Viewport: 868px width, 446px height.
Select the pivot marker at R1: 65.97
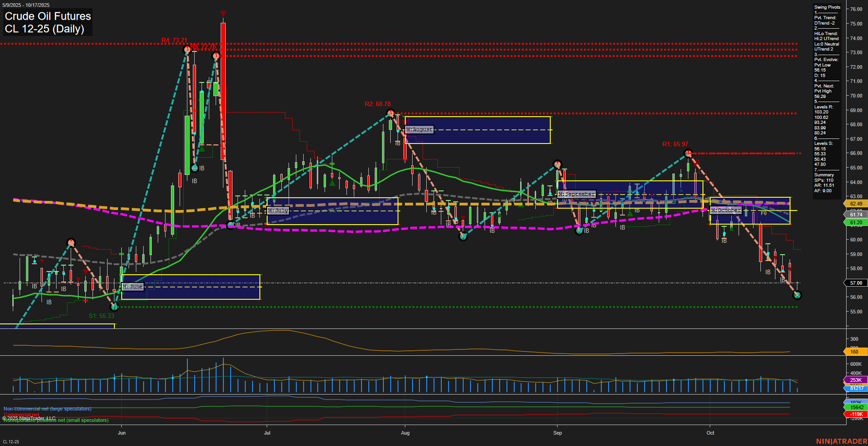(x=688, y=153)
